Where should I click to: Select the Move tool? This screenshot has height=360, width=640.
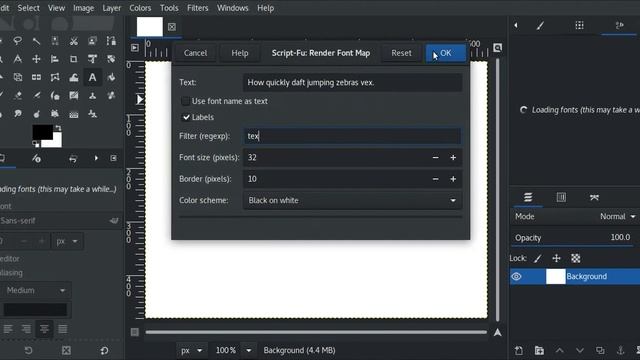(x=36, y=59)
